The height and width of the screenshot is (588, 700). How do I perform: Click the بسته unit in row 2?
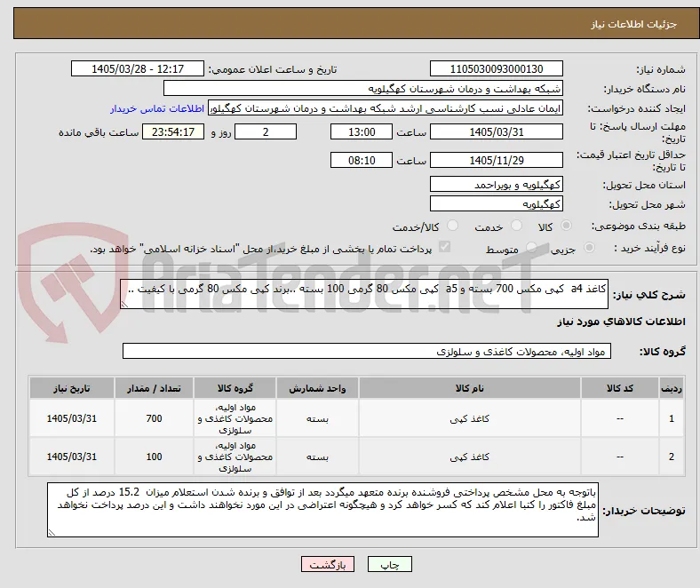tap(317, 457)
